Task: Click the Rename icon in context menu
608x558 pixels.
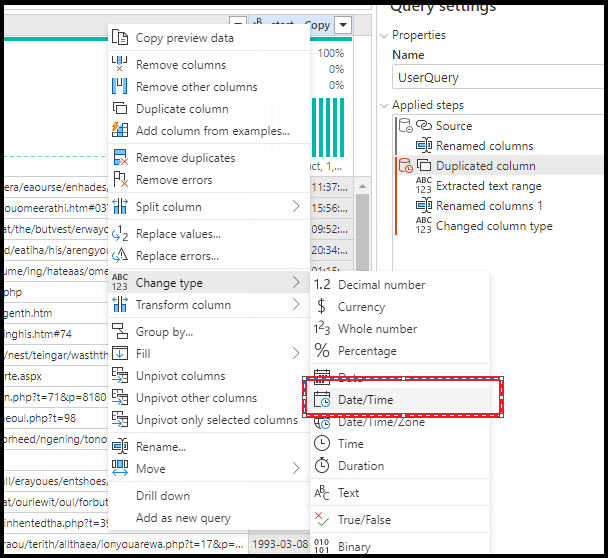Action: pyautogui.click(x=120, y=446)
